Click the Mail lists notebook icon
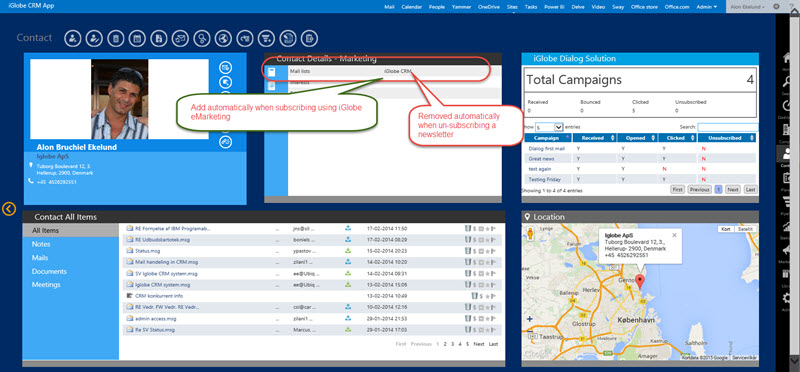The width and height of the screenshot is (800, 372). click(x=271, y=72)
